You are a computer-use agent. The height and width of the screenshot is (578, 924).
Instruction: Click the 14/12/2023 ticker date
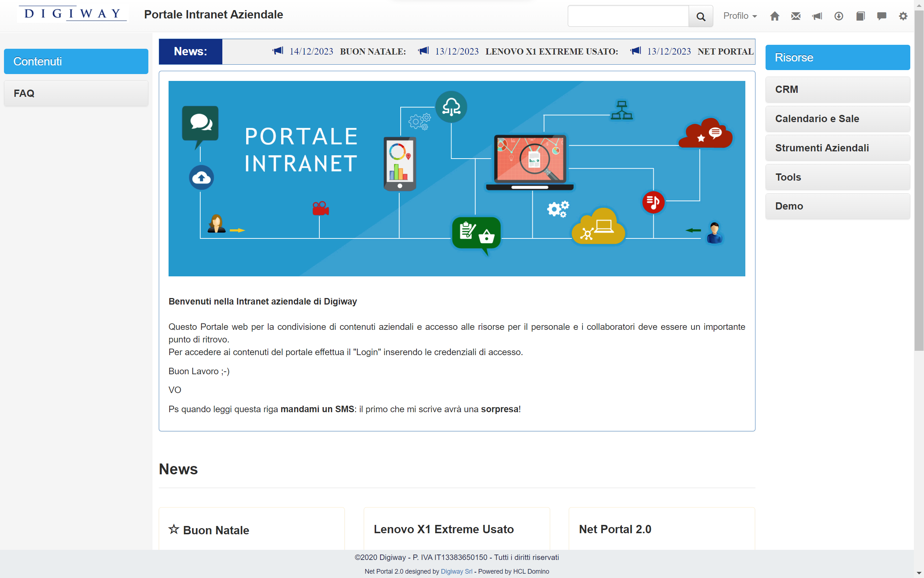[311, 52]
